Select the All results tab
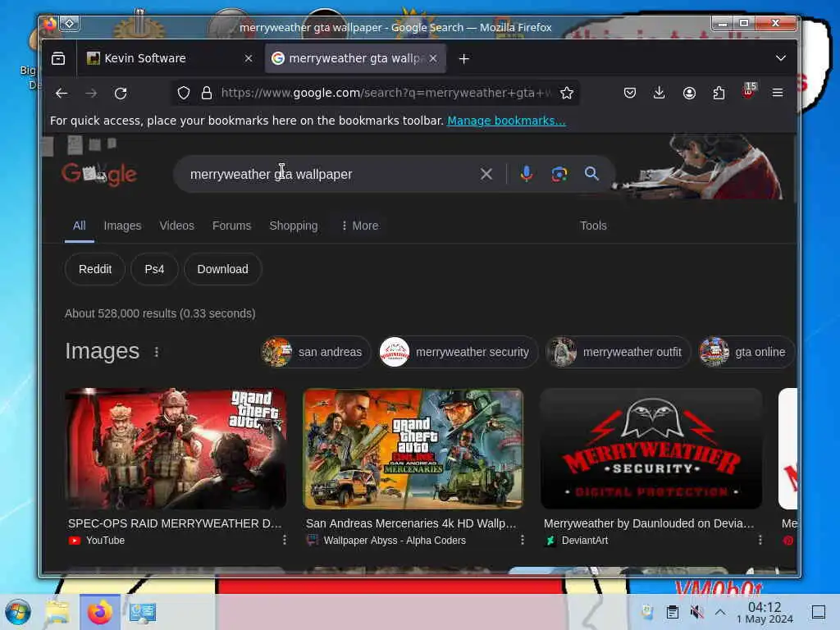The image size is (840, 630). [x=80, y=226]
